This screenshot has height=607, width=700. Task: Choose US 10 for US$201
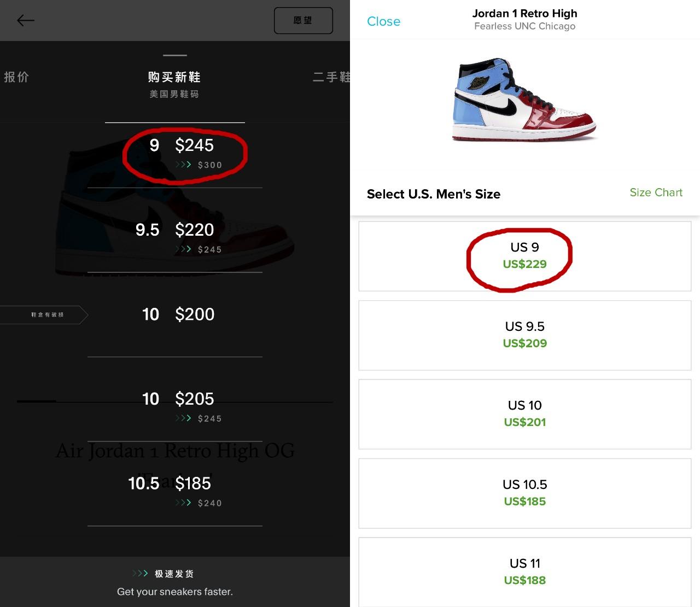pyautogui.click(x=524, y=414)
